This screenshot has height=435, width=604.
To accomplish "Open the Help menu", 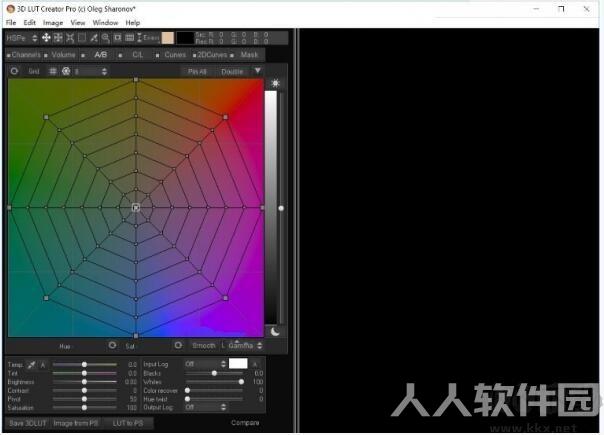I will (x=133, y=23).
